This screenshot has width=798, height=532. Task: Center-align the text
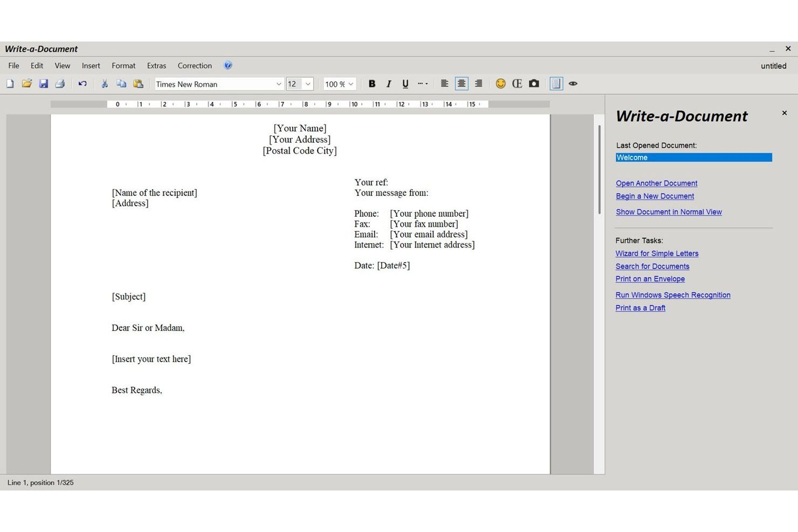coord(462,84)
